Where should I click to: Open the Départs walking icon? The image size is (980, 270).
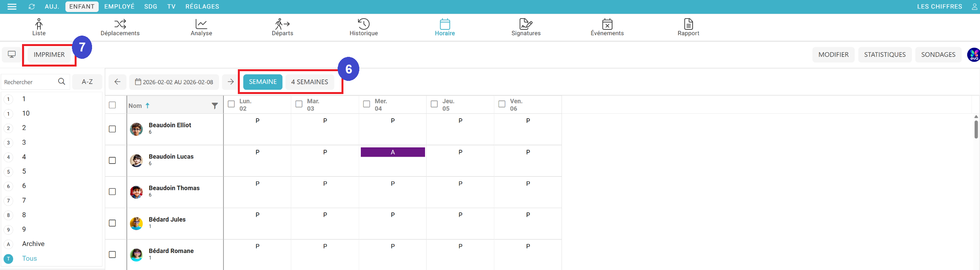point(282,24)
